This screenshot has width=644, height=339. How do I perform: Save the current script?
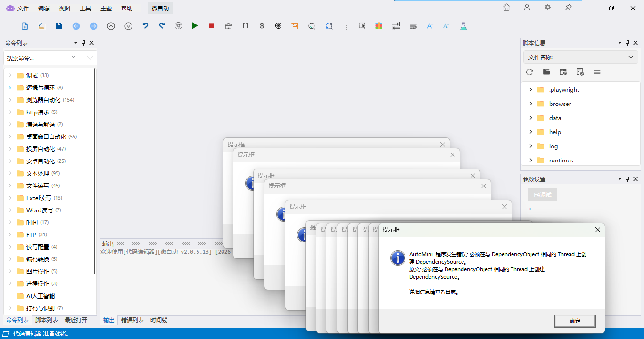pos(59,26)
